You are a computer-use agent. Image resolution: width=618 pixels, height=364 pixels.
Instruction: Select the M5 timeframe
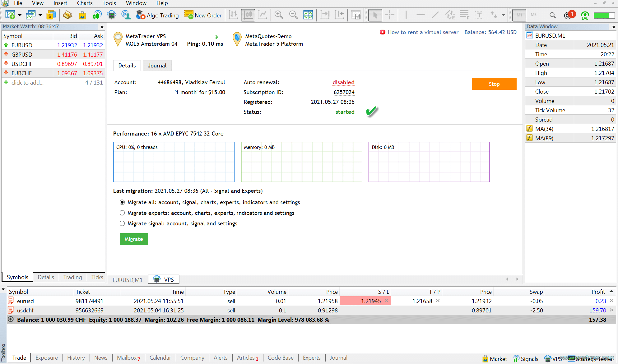[534, 15]
